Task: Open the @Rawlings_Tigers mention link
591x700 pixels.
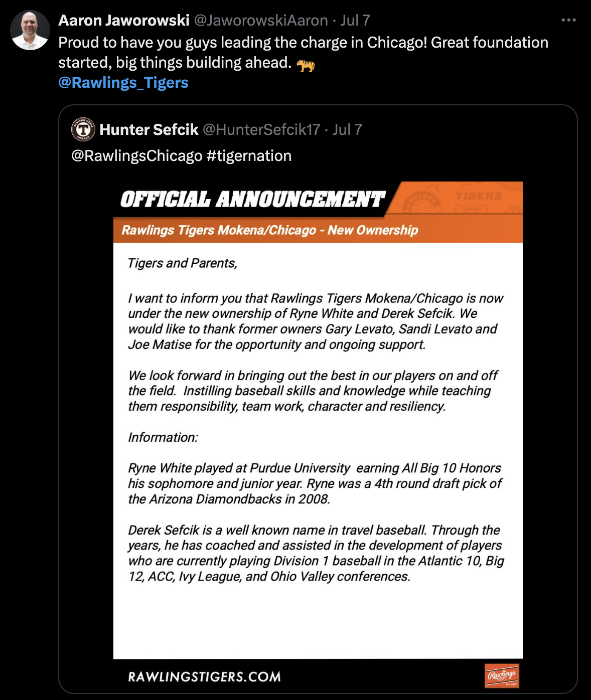Action: [x=123, y=82]
